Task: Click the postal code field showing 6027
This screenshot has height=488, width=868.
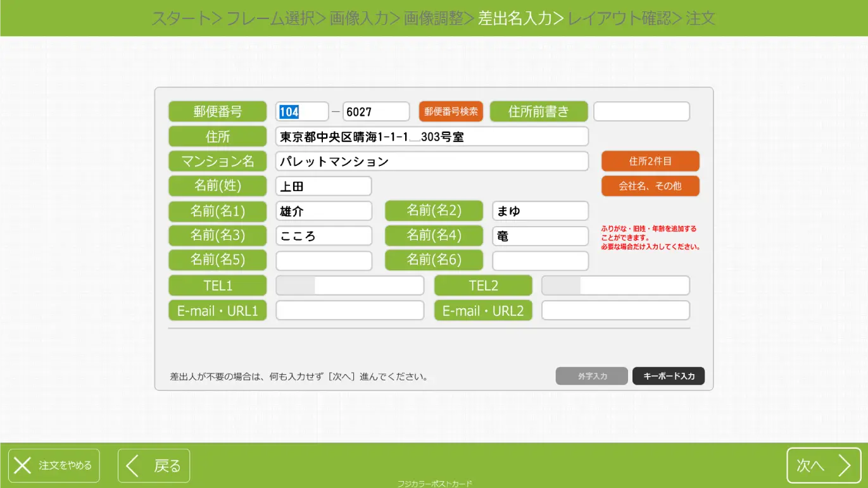Action: click(x=376, y=111)
